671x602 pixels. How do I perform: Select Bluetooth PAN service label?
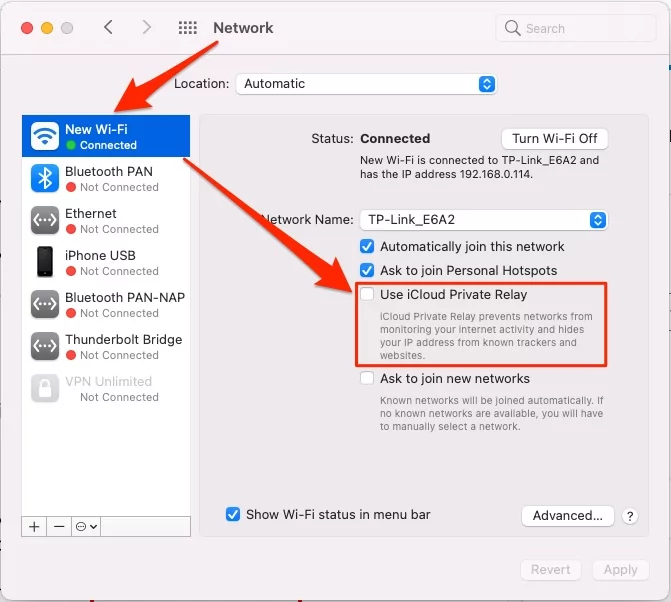click(x=109, y=171)
